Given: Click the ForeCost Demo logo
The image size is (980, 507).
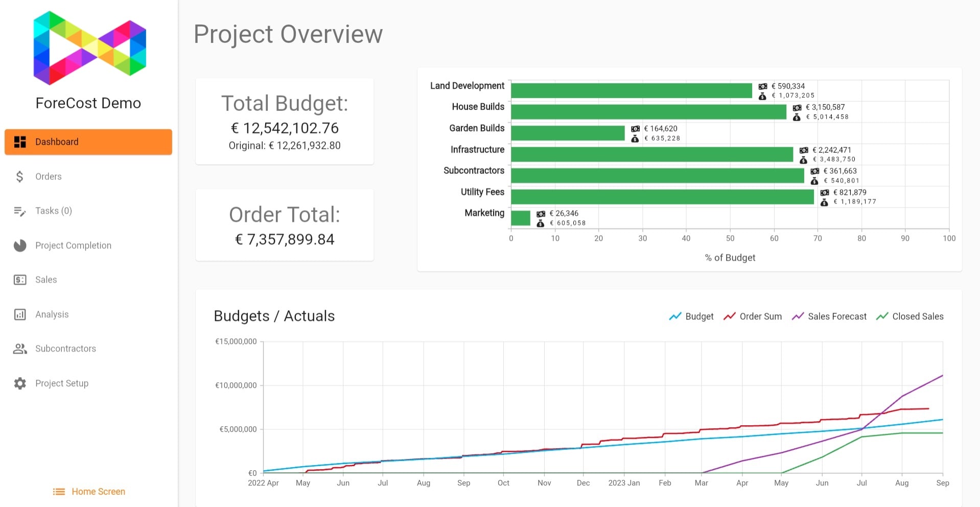Looking at the screenshot, I should (89, 48).
